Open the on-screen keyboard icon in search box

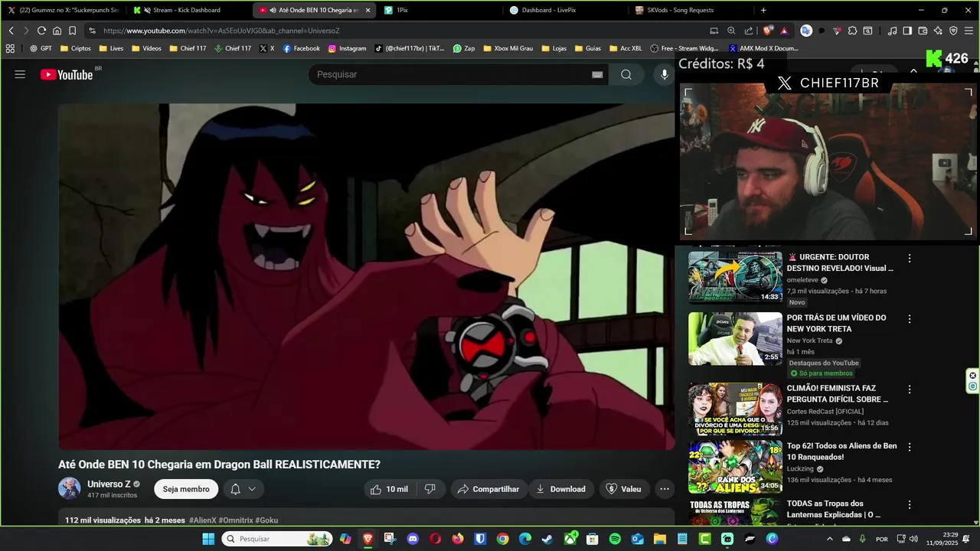pos(597,74)
